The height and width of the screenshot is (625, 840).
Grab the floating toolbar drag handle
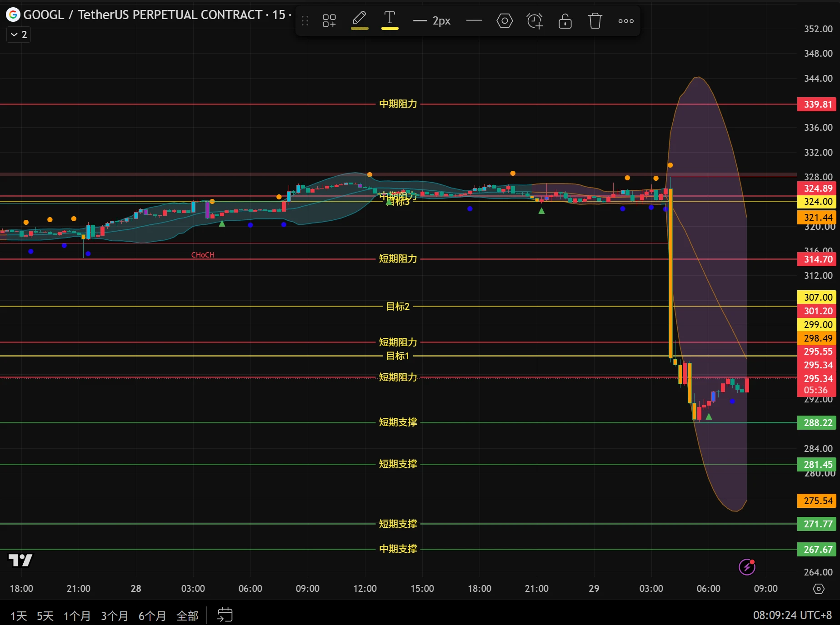point(305,21)
